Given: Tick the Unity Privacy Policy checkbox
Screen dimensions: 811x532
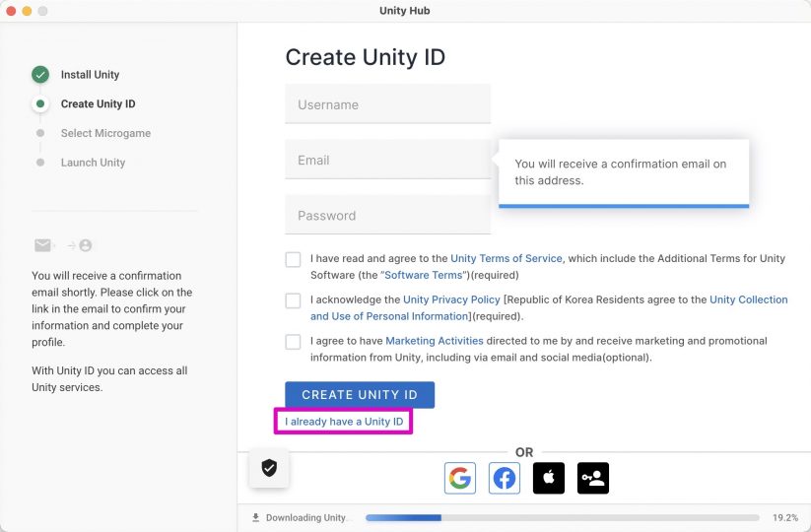Looking at the screenshot, I should (293, 300).
